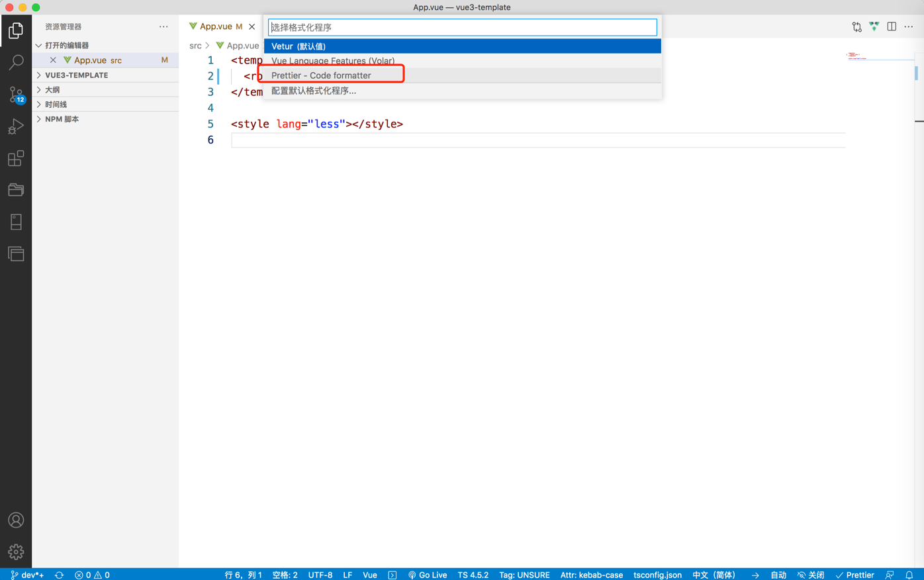924x580 pixels.
Task: Place cursor on empty line 6
Action: point(538,140)
